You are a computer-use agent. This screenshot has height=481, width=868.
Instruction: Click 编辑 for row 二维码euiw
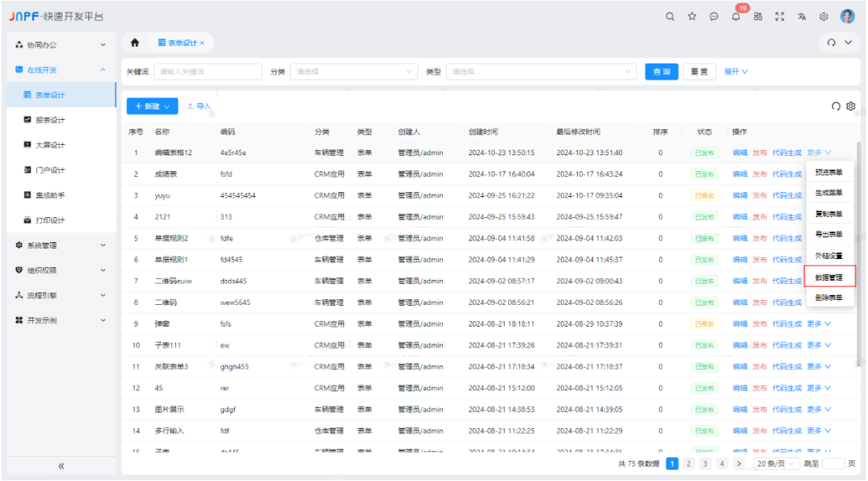click(739, 281)
